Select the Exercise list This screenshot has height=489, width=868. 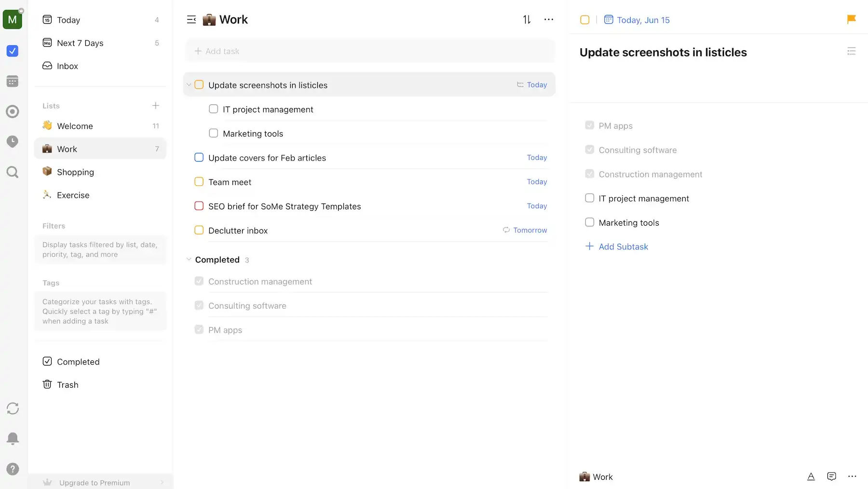(100, 195)
